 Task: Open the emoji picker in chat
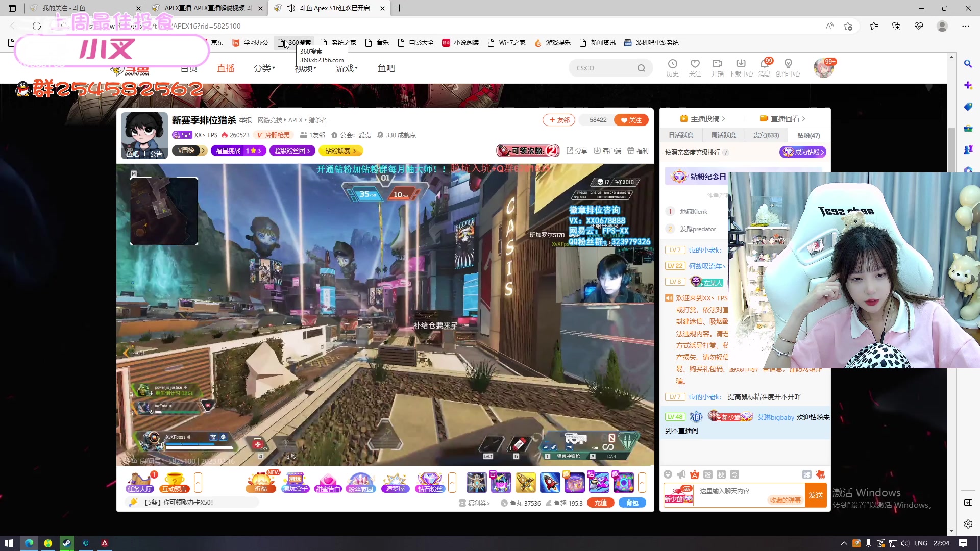(x=668, y=474)
